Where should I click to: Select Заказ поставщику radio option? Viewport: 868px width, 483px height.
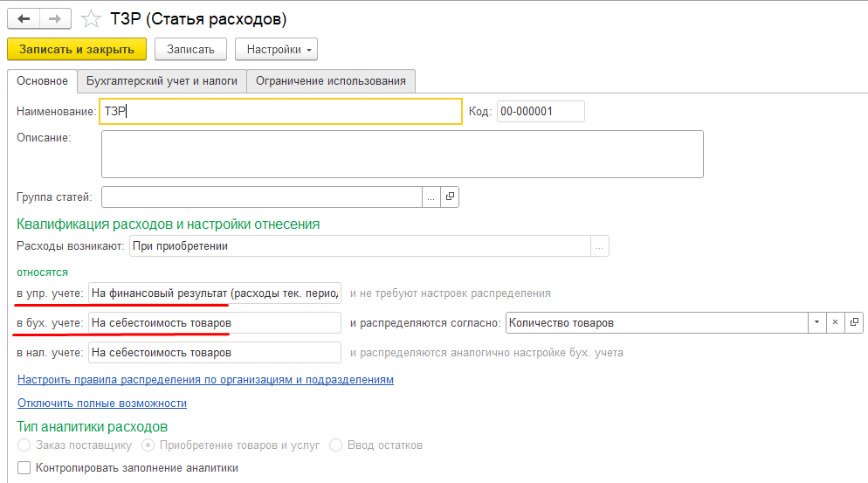point(24,445)
